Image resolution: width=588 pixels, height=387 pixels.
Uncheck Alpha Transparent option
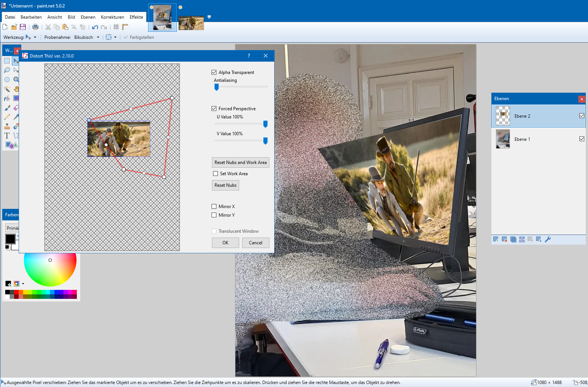click(x=214, y=72)
